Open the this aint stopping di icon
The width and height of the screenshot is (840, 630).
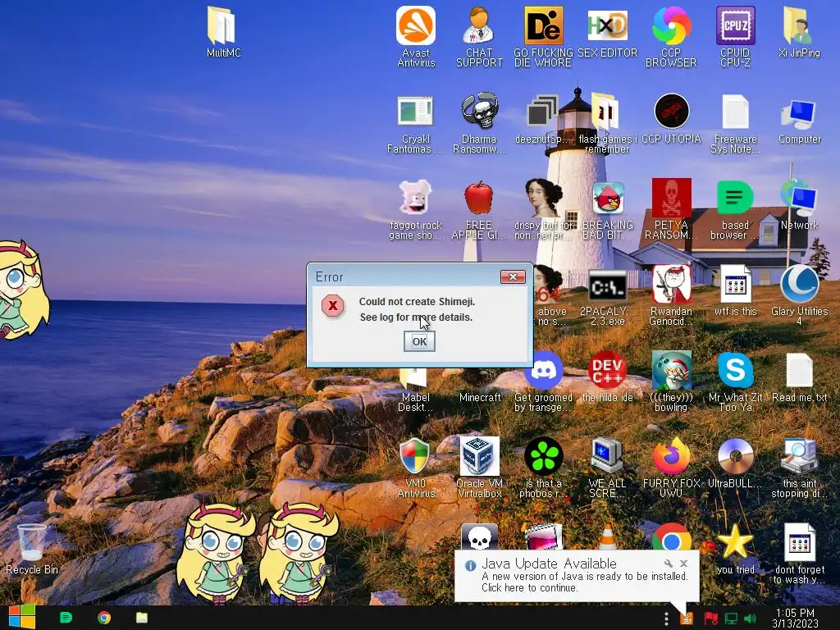(x=799, y=468)
